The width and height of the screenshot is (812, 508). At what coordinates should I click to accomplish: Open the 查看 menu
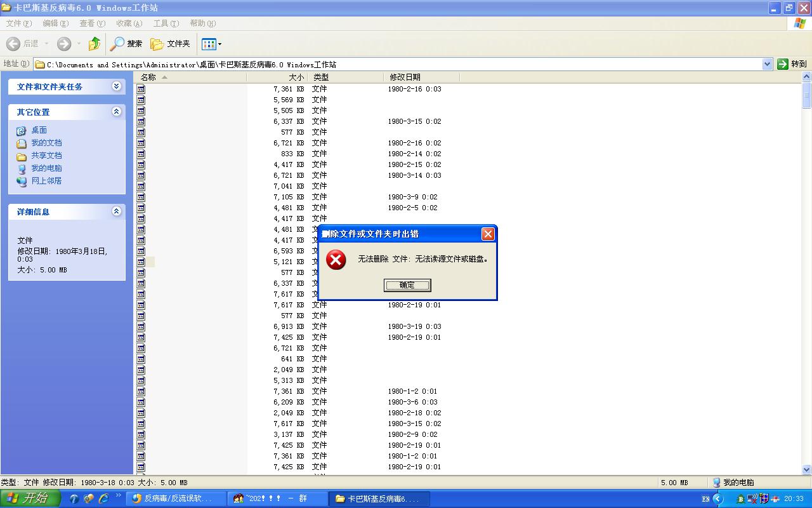click(x=92, y=23)
